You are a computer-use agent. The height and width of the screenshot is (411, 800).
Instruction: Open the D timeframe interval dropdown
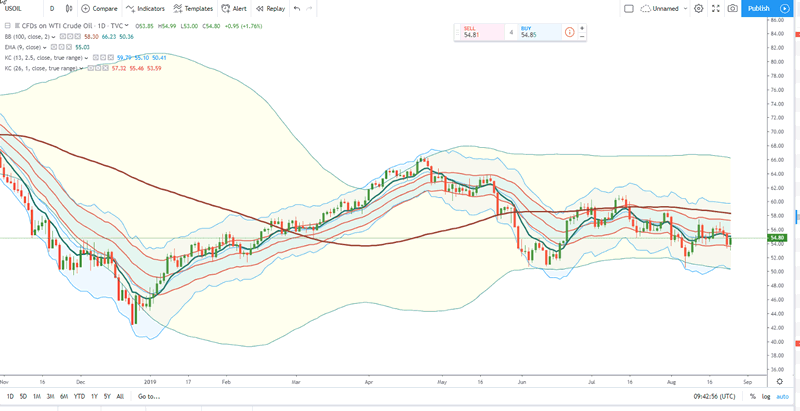[x=51, y=8]
